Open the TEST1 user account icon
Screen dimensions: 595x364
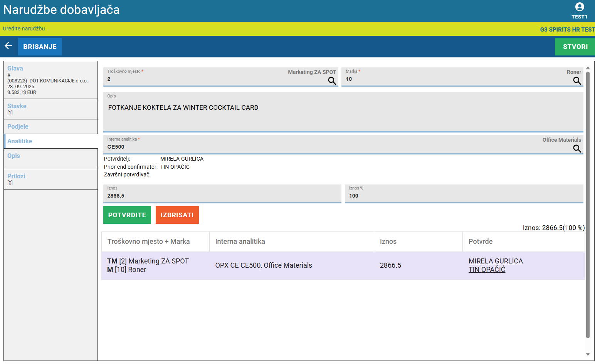pos(579,7)
